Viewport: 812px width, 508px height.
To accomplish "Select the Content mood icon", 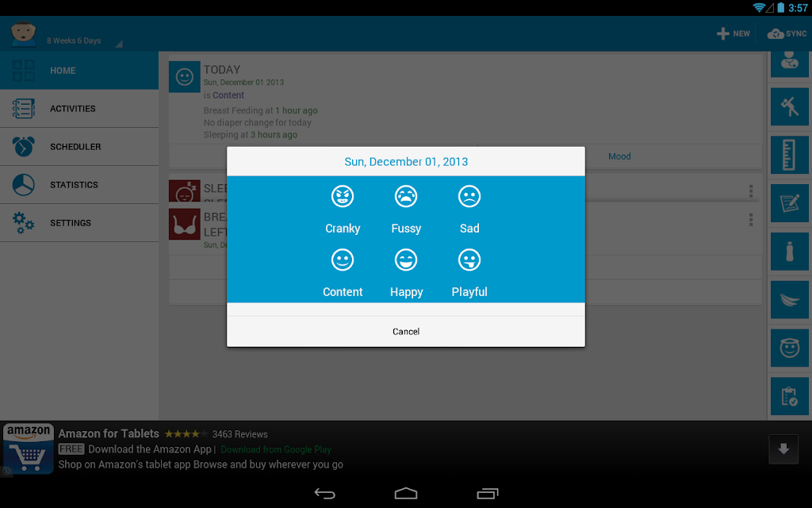I will (343, 260).
